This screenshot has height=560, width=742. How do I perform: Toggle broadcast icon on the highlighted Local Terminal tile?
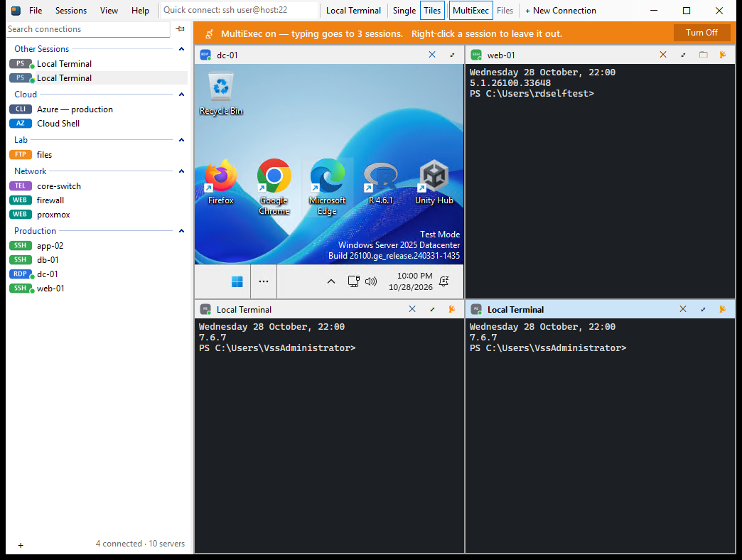coord(723,309)
